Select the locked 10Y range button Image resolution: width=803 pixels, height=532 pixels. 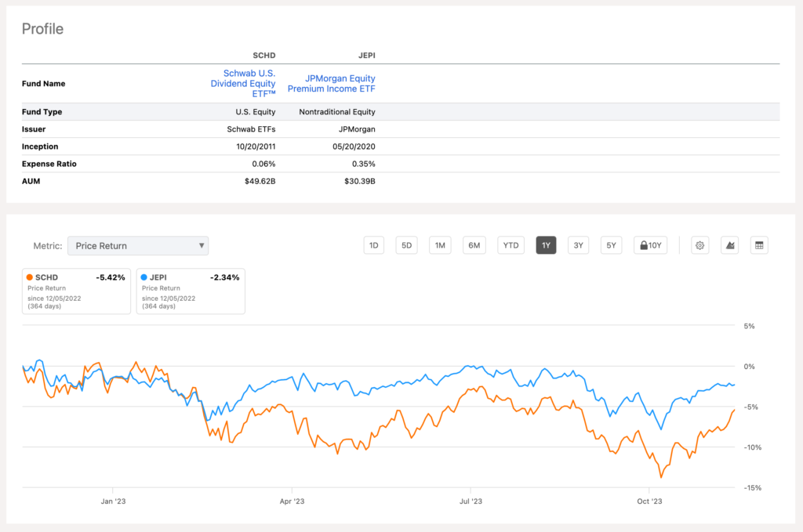coord(650,245)
